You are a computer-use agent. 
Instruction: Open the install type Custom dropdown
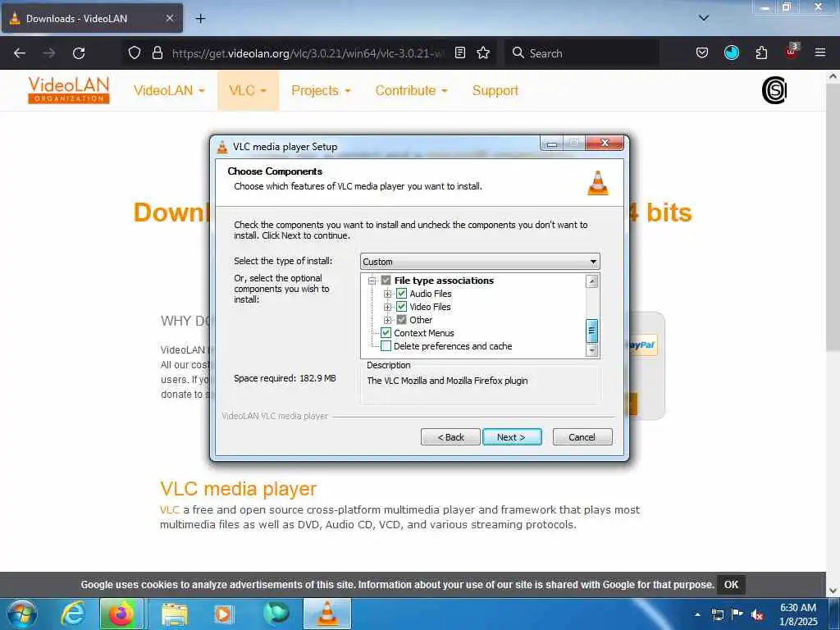(480, 262)
